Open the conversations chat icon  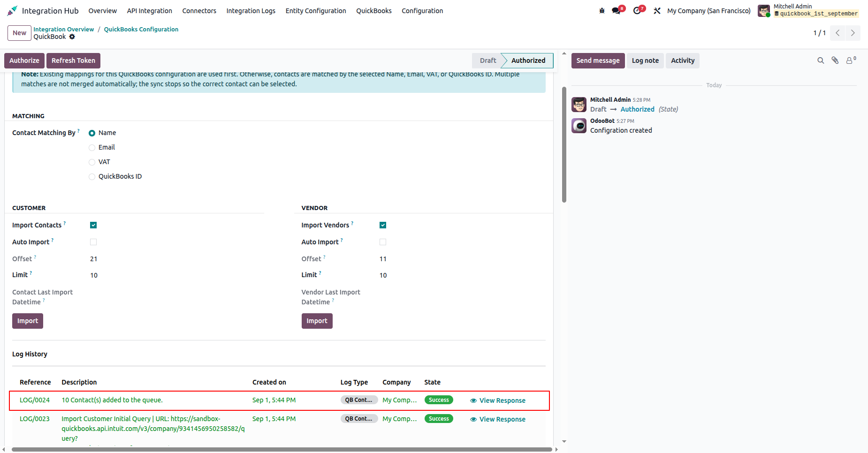coord(616,11)
